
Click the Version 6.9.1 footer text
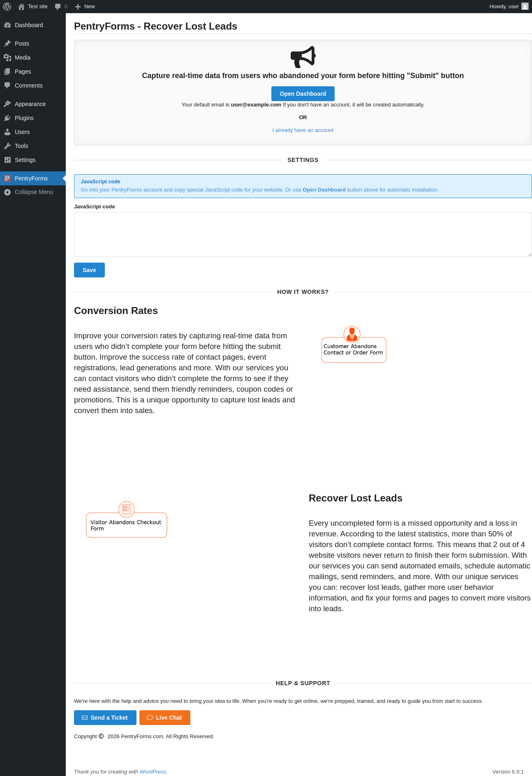[508, 772]
